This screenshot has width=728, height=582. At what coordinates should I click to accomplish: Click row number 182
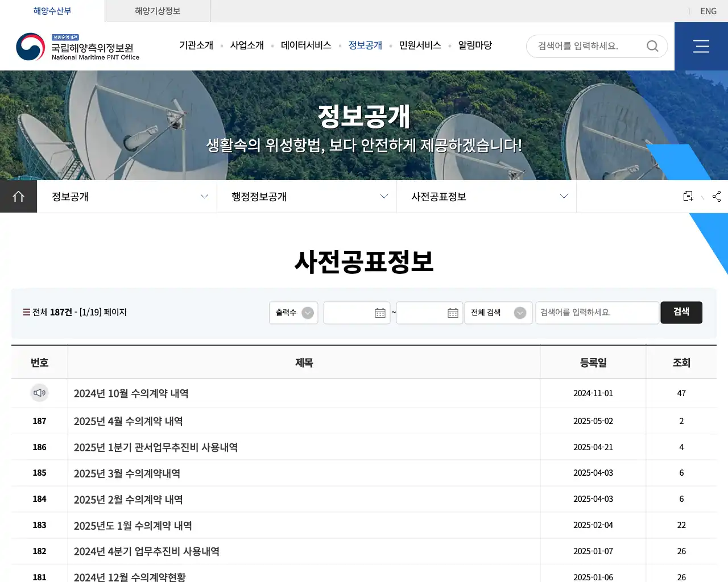[x=39, y=551]
